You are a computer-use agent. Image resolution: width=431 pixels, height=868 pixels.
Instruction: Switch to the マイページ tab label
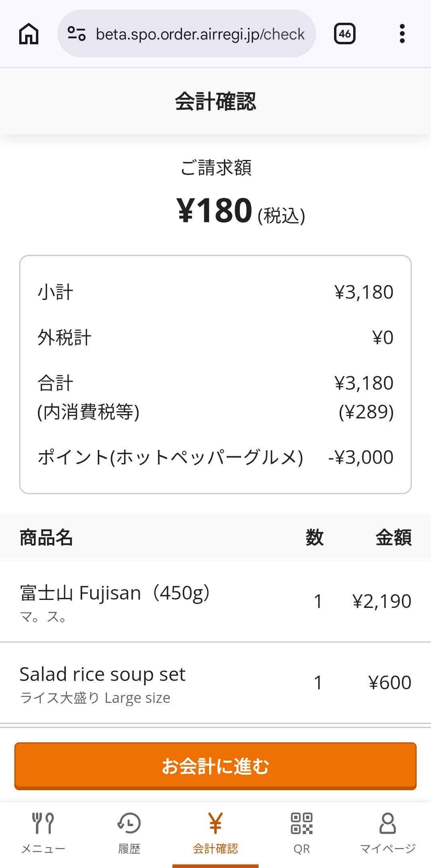(388, 849)
